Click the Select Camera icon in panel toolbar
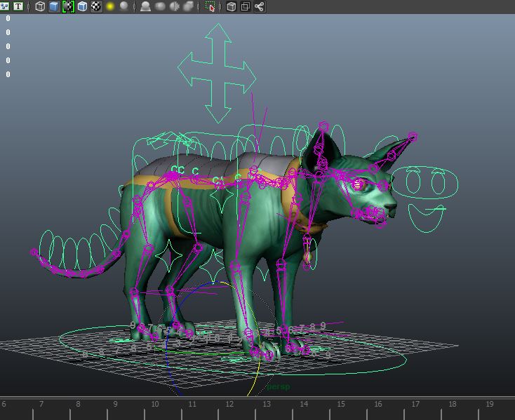 coord(5,6)
